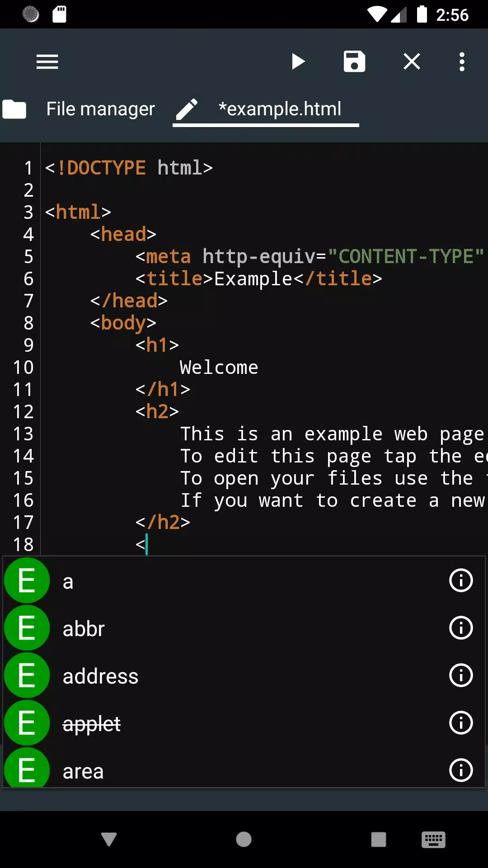The width and height of the screenshot is (488, 868).
Task: Click the folder icon beside File manager
Action: click(x=14, y=109)
